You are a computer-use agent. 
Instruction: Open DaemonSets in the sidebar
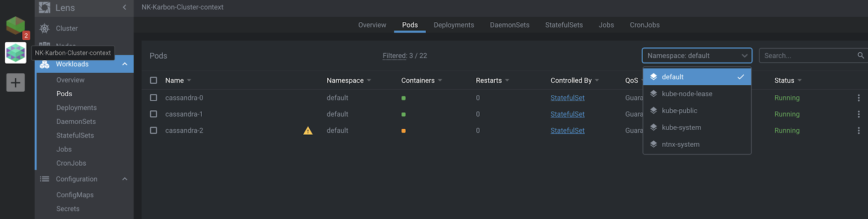(x=76, y=122)
